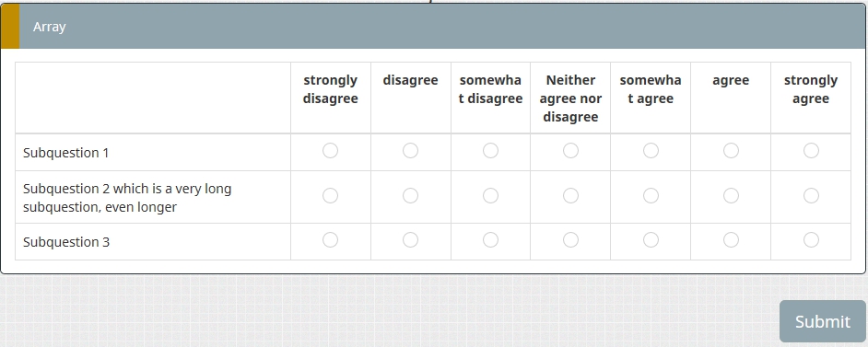The image size is (868, 347).
Task: Pick agree for Subquestion 3
Action: tap(731, 240)
